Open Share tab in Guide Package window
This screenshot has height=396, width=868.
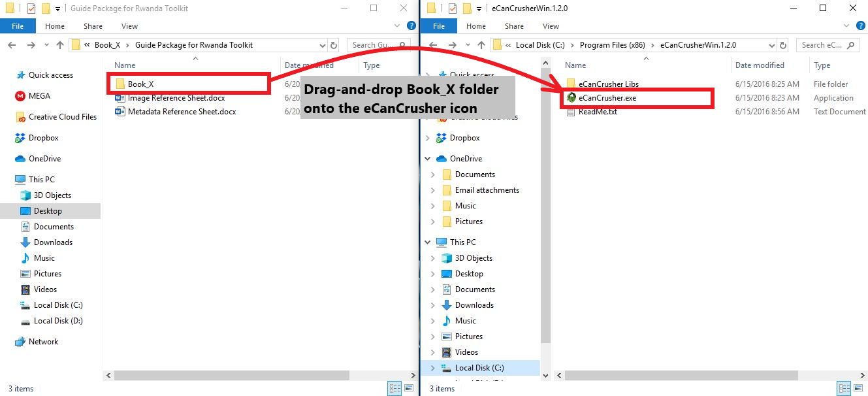pos(93,26)
